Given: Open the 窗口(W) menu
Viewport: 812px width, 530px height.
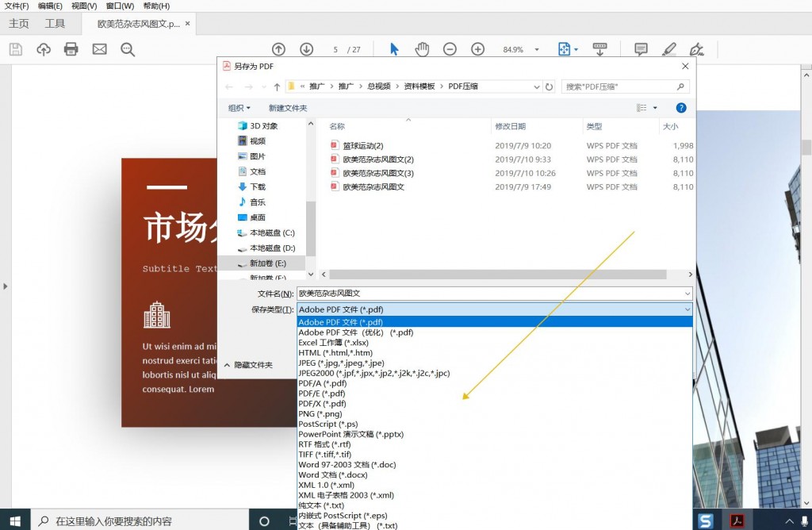Looking at the screenshot, I should [x=120, y=6].
